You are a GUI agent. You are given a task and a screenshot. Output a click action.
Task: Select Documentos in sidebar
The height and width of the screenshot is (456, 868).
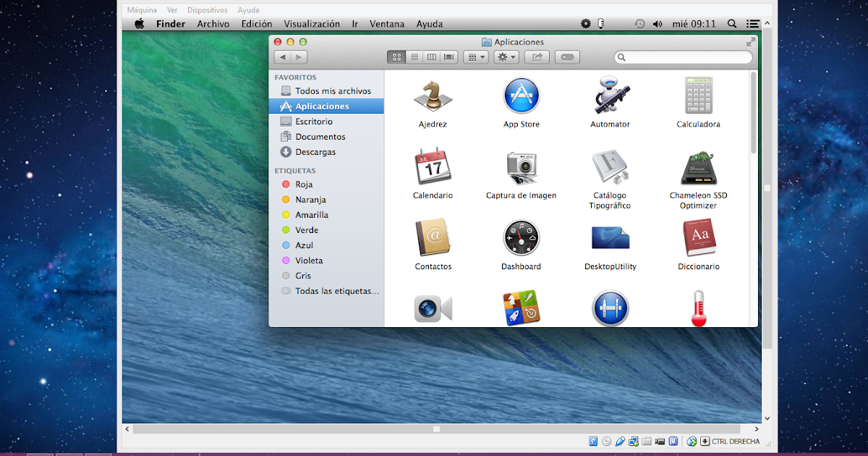coord(326,137)
